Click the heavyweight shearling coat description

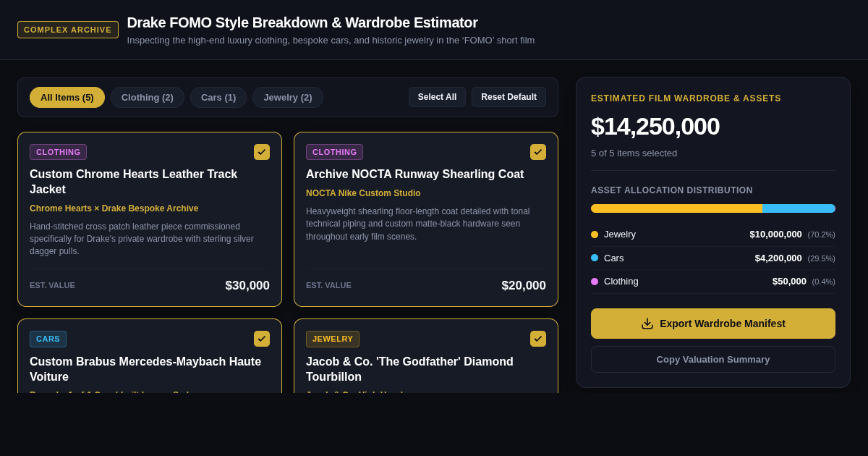pos(418,224)
